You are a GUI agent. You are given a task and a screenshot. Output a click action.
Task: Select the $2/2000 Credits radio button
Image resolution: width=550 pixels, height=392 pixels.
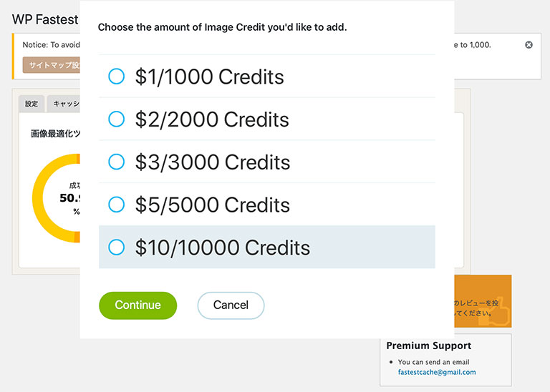pos(117,119)
